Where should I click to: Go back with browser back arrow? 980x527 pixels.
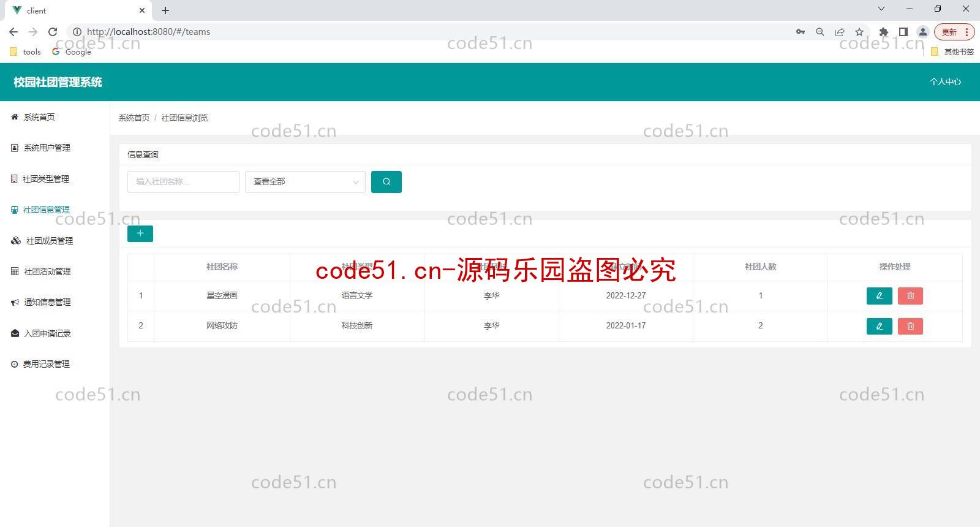tap(13, 32)
